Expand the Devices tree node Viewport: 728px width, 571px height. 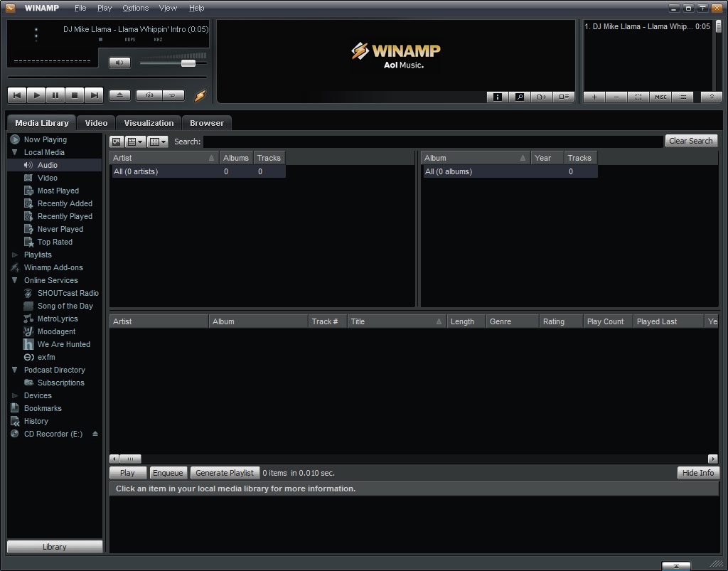pos(14,395)
